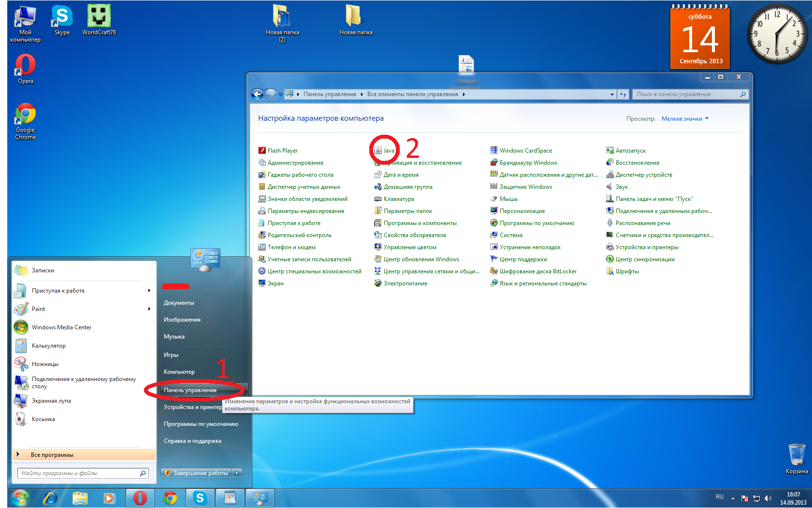This screenshot has height=508, width=812.
Task: Launch the Skype desktop shortcut
Action: tap(62, 21)
